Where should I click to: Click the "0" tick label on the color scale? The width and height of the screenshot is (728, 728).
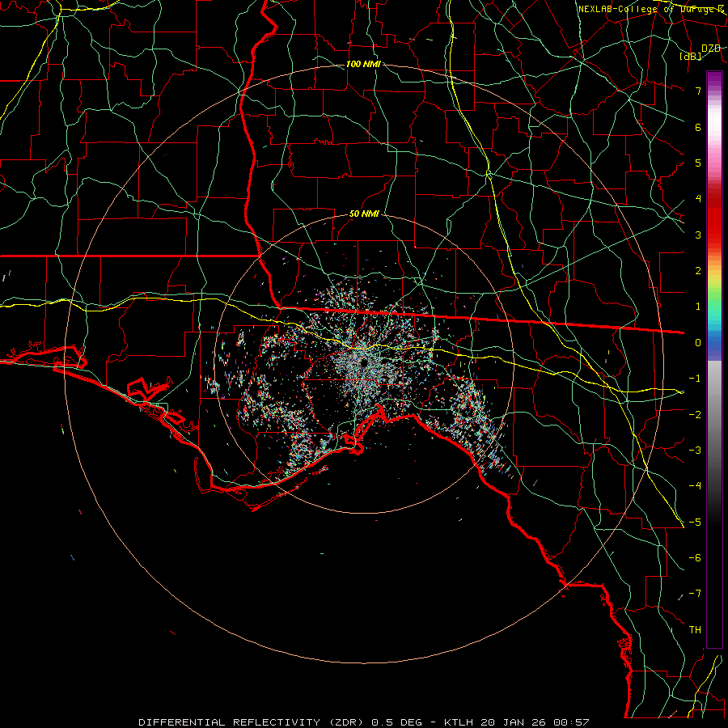point(698,343)
